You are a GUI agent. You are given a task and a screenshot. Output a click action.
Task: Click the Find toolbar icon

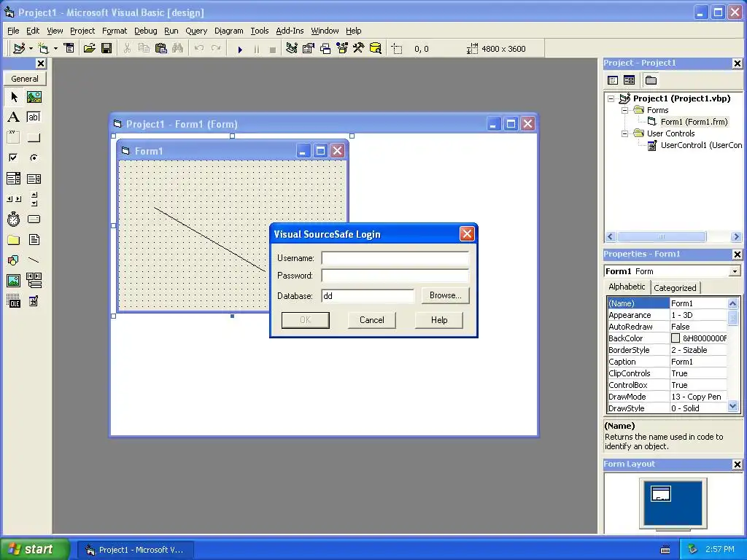point(178,48)
